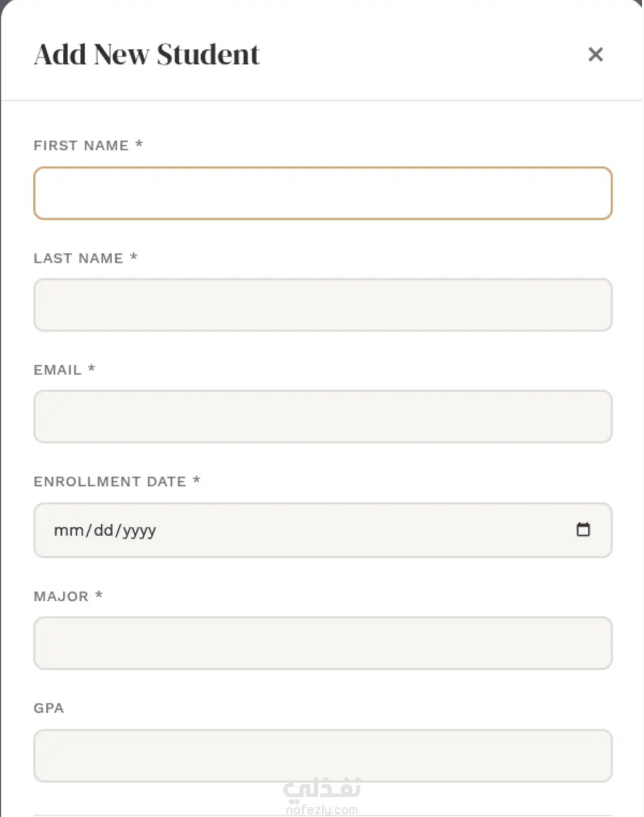Viewport: 644px width, 817px height.
Task: Click the GPA label text
Action: click(x=49, y=708)
